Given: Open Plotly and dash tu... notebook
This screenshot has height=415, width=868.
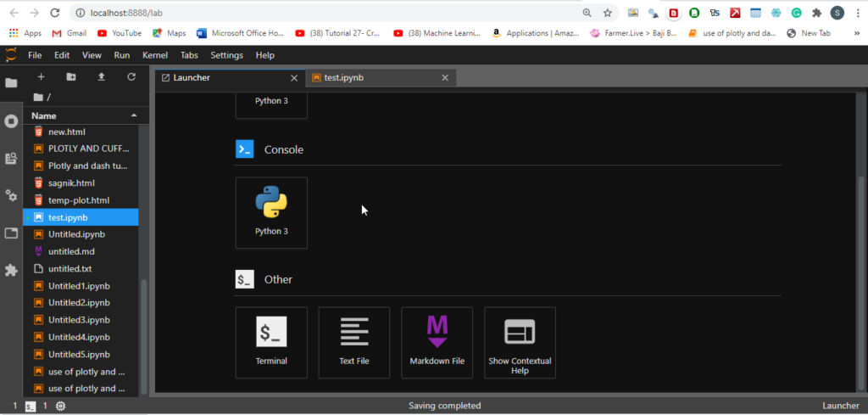Looking at the screenshot, I should point(81,165).
